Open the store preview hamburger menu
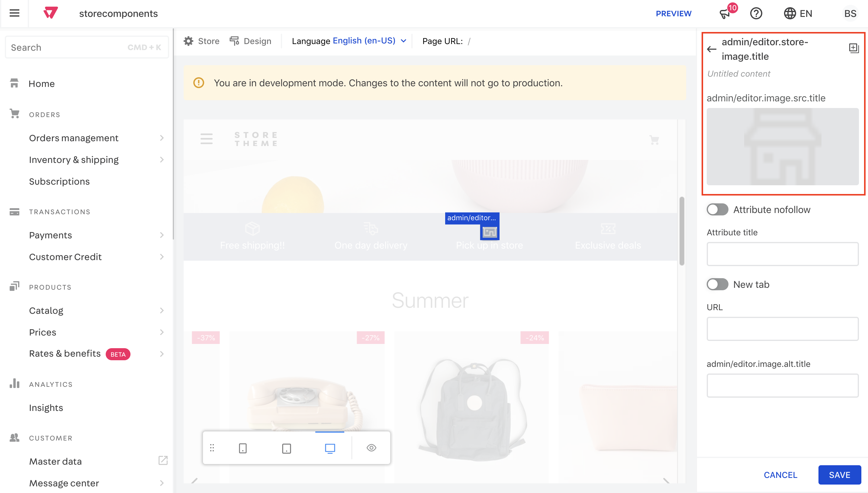 pyautogui.click(x=206, y=139)
